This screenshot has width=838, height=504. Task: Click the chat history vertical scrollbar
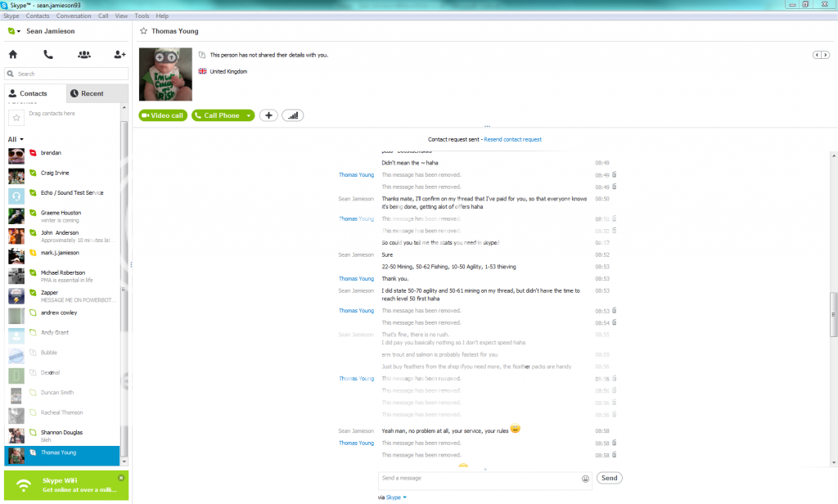[833, 315]
